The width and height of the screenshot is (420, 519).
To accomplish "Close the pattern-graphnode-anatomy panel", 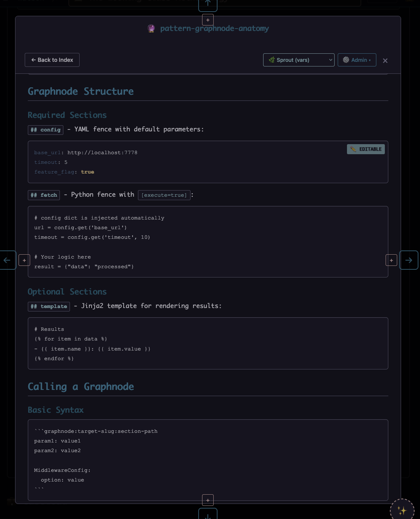I will click(x=385, y=61).
